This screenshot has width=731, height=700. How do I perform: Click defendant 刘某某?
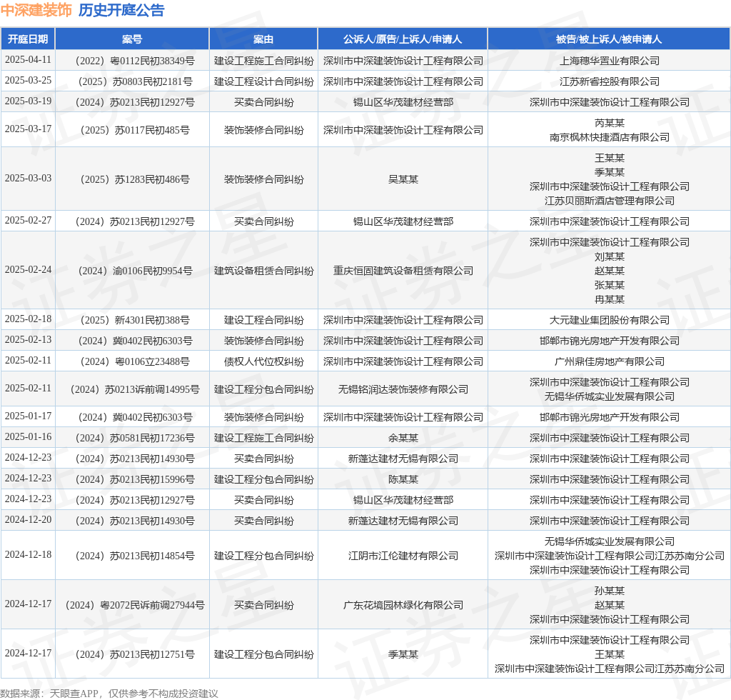pyautogui.click(x=610, y=256)
